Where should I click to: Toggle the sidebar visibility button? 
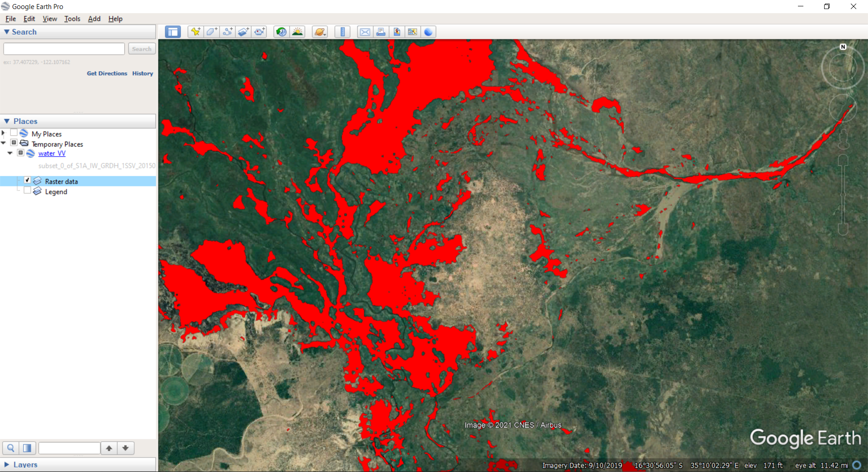[x=173, y=32]
